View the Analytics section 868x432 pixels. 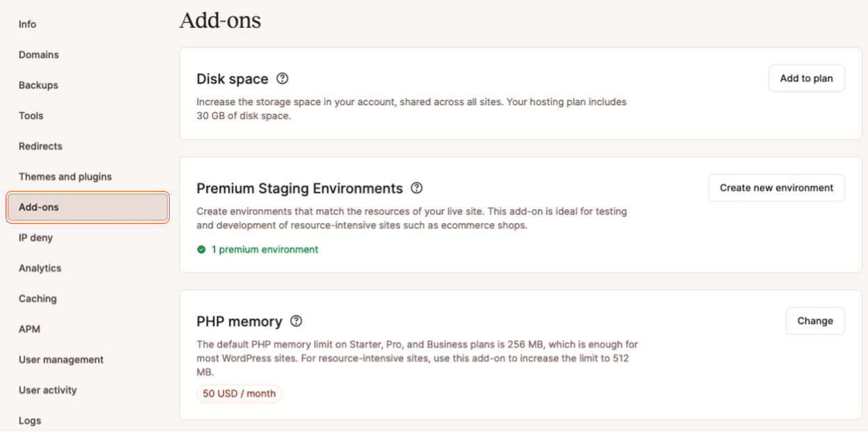pos(40,268)
